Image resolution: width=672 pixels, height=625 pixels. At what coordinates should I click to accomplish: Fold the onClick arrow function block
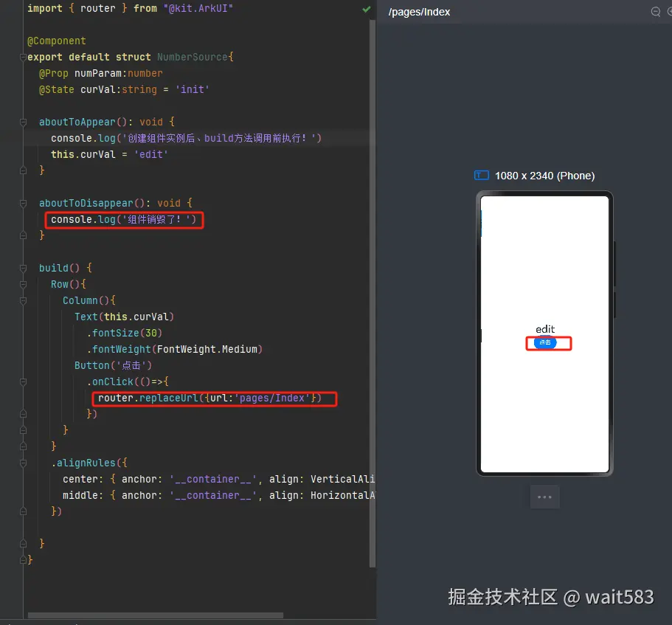click(x=23, y=382)
